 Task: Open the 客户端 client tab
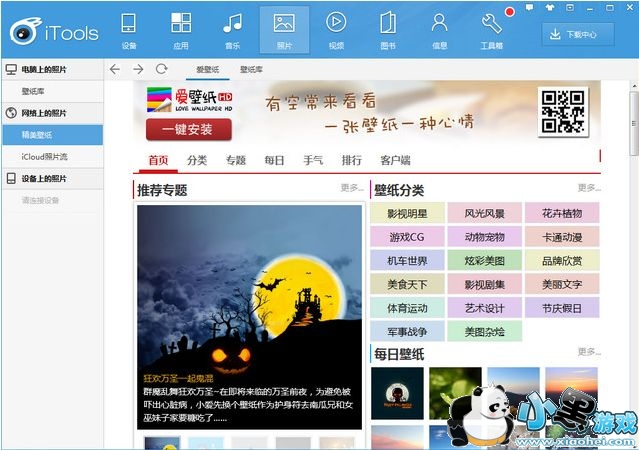(395, 160)
